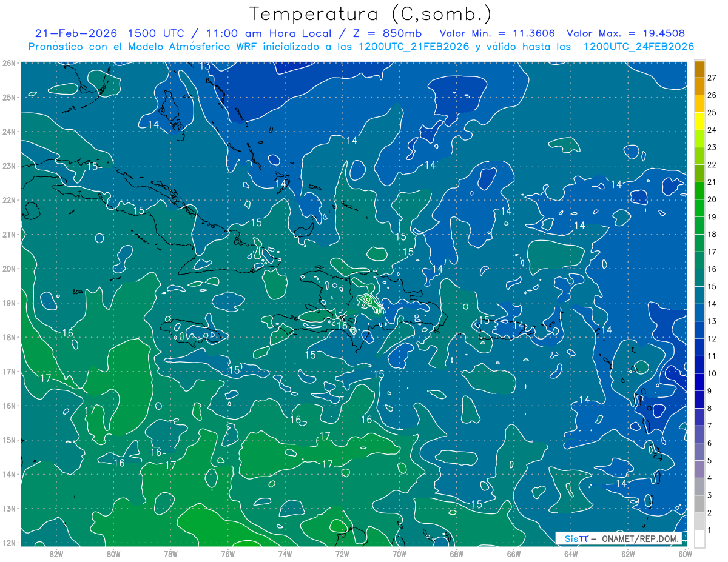The height and width of the screenshot is (562, 728).
Task: Click the 23N latitude label
Action: click(8, 166)
